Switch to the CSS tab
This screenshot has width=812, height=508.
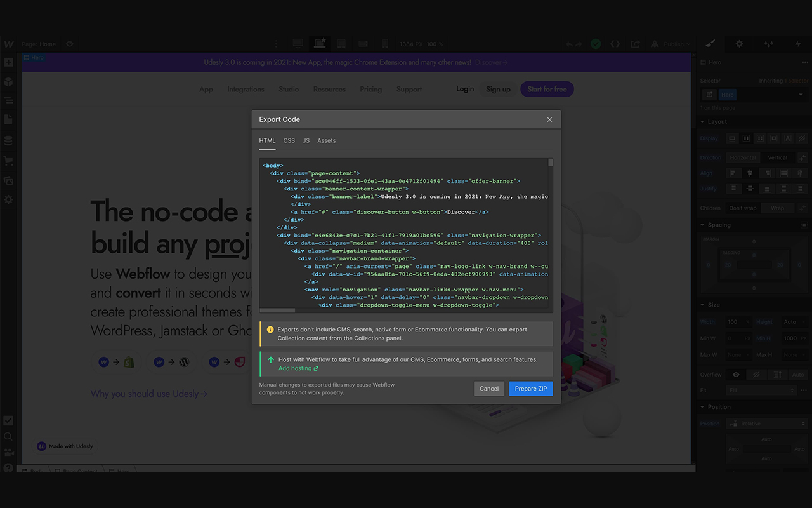289,140
